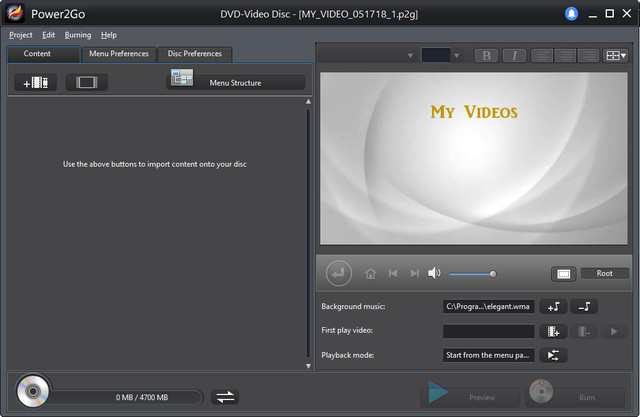The image size is (640, 417).
Task: Open the menu layout grid dropdown
Action: (614, 55)
